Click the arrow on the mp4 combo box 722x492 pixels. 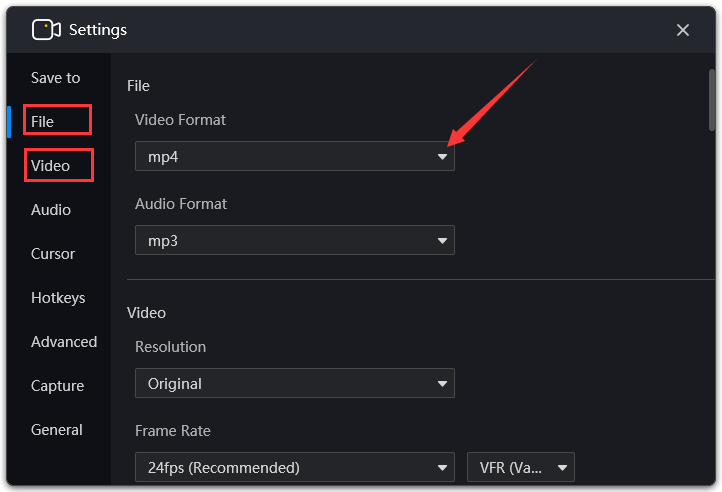442,157
